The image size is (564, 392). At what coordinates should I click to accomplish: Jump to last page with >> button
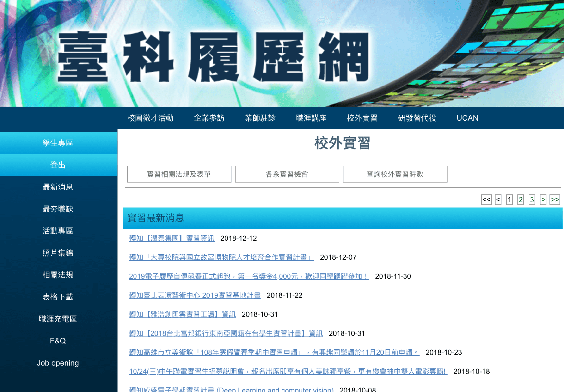[554, 200]
